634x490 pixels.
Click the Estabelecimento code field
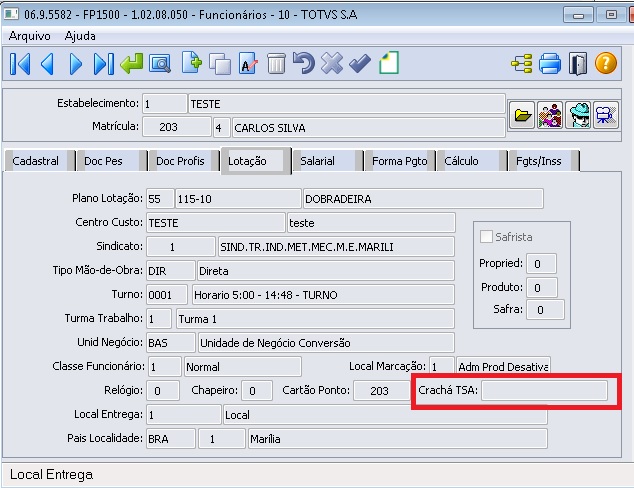[165, 104]
